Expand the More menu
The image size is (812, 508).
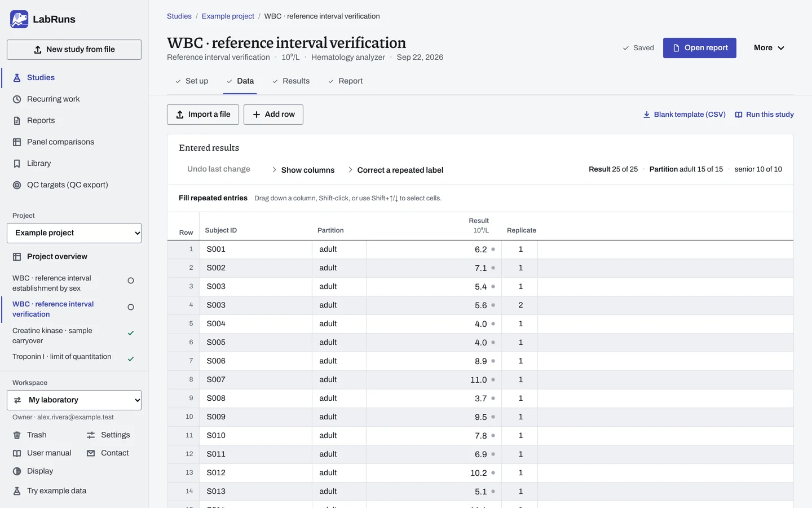[769, 48]
